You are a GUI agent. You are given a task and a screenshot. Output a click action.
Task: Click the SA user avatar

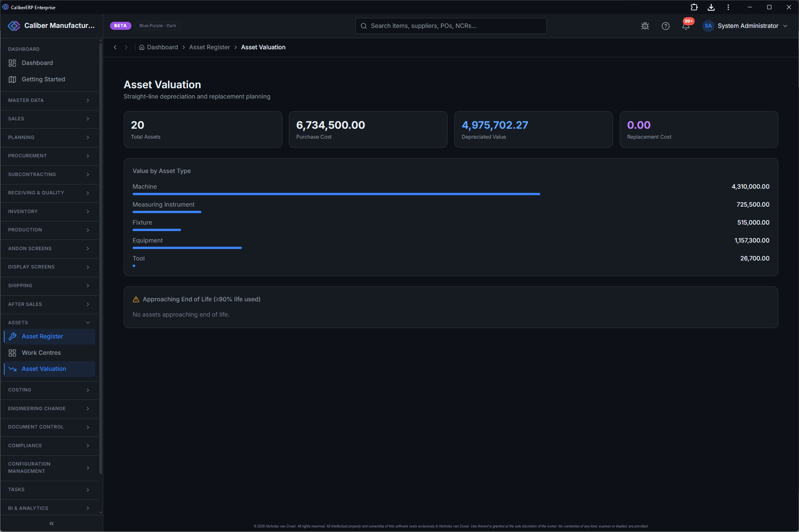[708, 26]
